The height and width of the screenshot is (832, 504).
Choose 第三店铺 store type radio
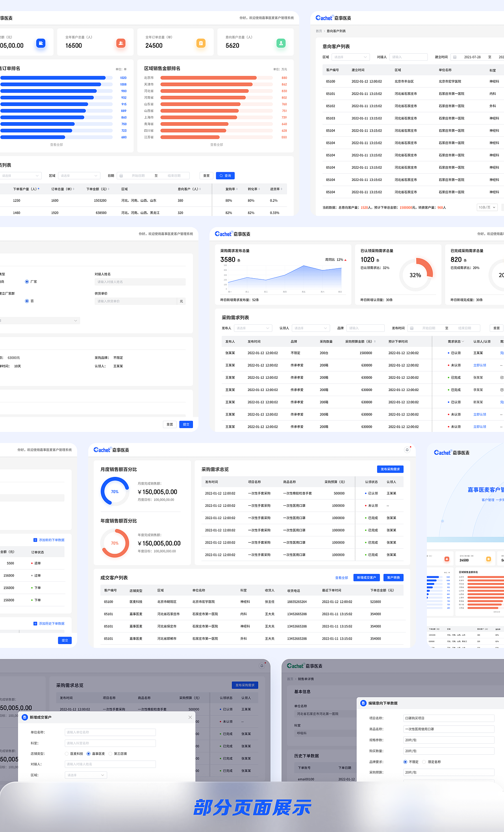coord(110,754)
